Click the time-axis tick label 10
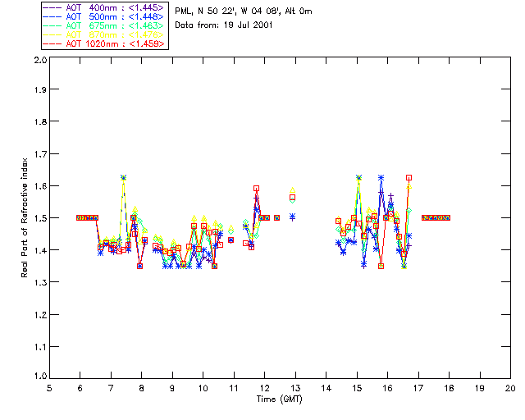Viewport: 525px width, 420px height. pyautogui.click(x=203, y=388)
